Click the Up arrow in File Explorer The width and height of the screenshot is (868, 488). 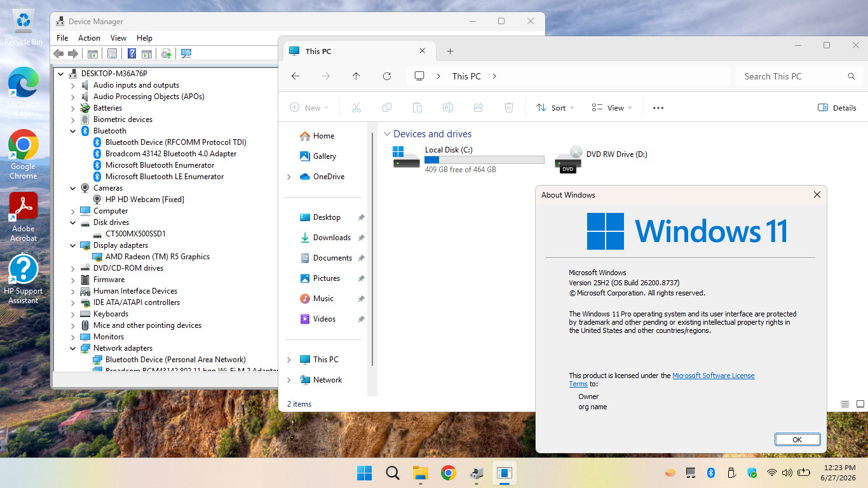(x=356, y=76)
